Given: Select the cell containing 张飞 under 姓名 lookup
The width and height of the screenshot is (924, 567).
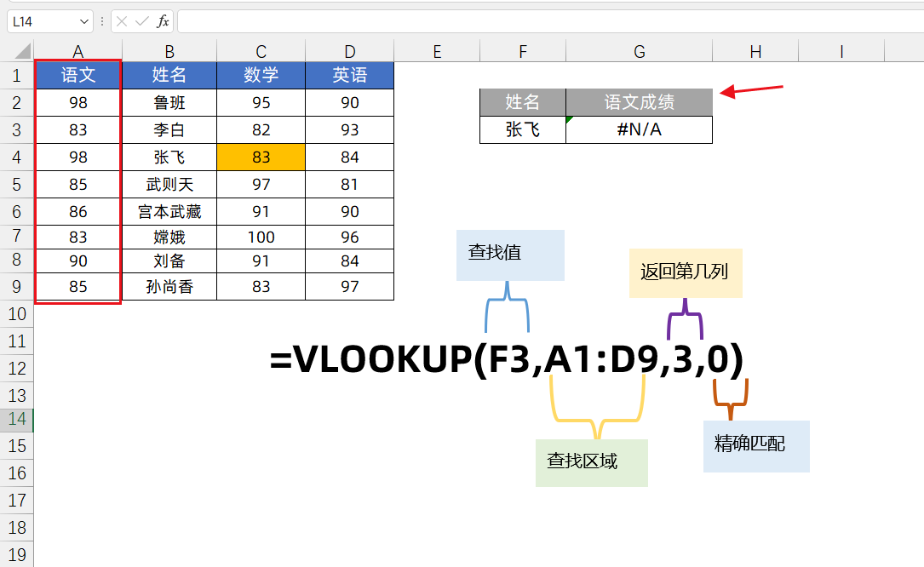Looking at the screenshot, I should 523,130.
